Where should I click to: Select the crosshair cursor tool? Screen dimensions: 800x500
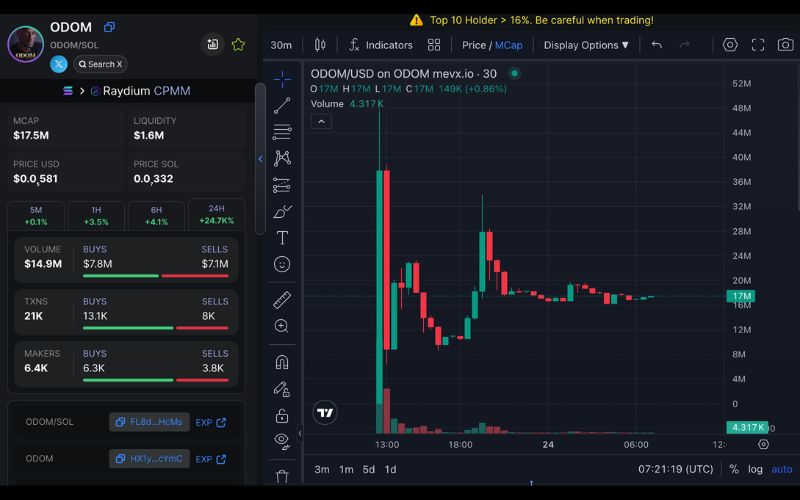click(x=282, y=79)
